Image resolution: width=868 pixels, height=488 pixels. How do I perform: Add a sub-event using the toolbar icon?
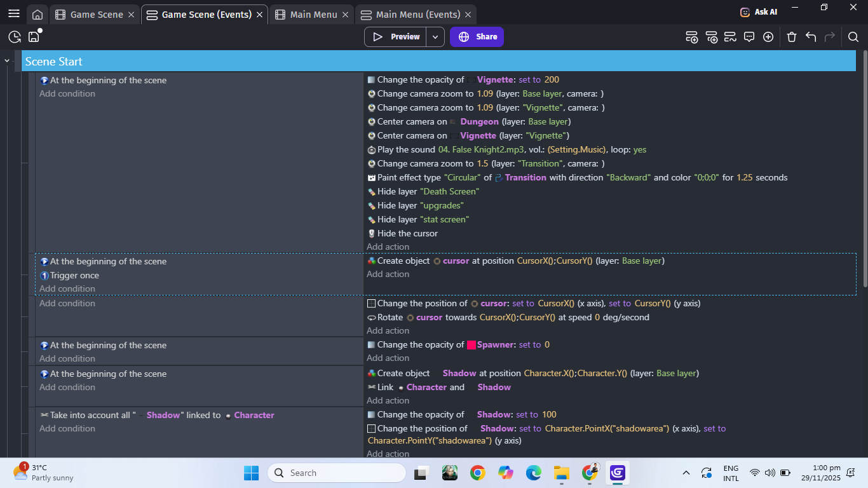[712, 37]
